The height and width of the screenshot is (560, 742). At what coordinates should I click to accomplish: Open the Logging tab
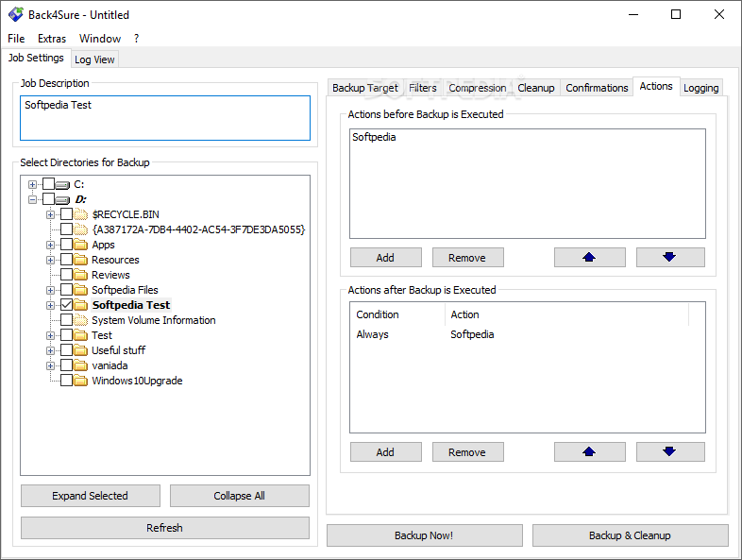coord(700,88)
